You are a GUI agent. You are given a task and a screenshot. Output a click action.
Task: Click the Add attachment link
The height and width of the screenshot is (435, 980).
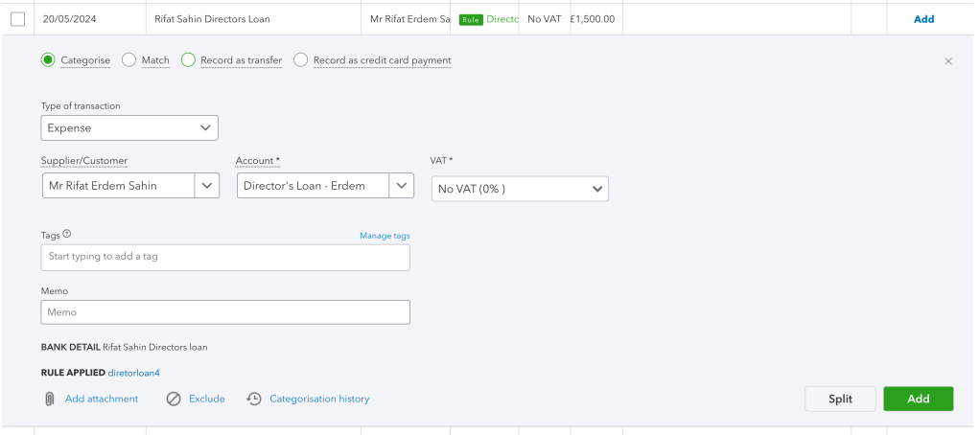pos(102,399)
